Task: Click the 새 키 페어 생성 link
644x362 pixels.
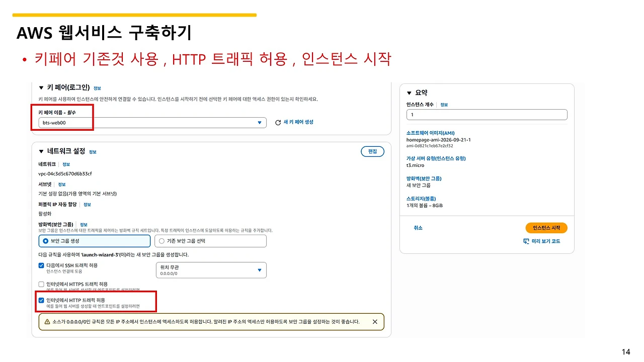Action: pyautogui.click(x=298, y=122)
